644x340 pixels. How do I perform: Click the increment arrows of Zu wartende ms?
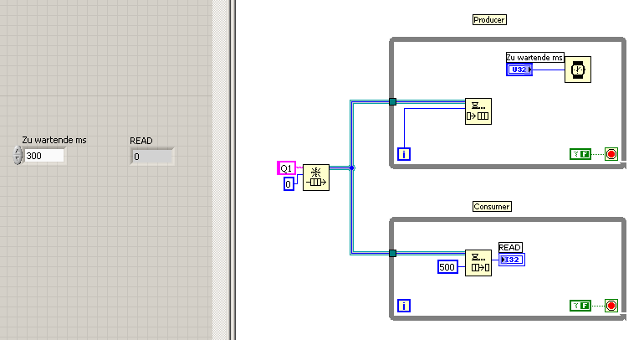coord(18,156)
